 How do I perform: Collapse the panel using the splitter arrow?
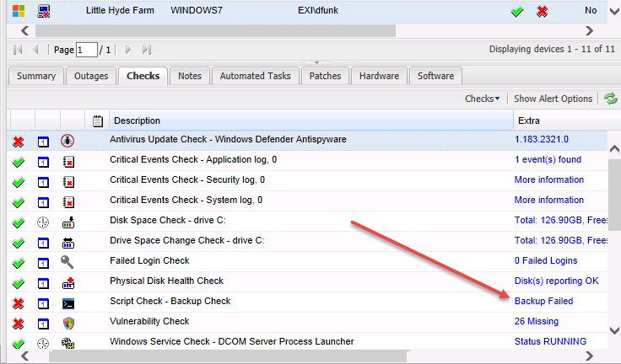point(316,62)
